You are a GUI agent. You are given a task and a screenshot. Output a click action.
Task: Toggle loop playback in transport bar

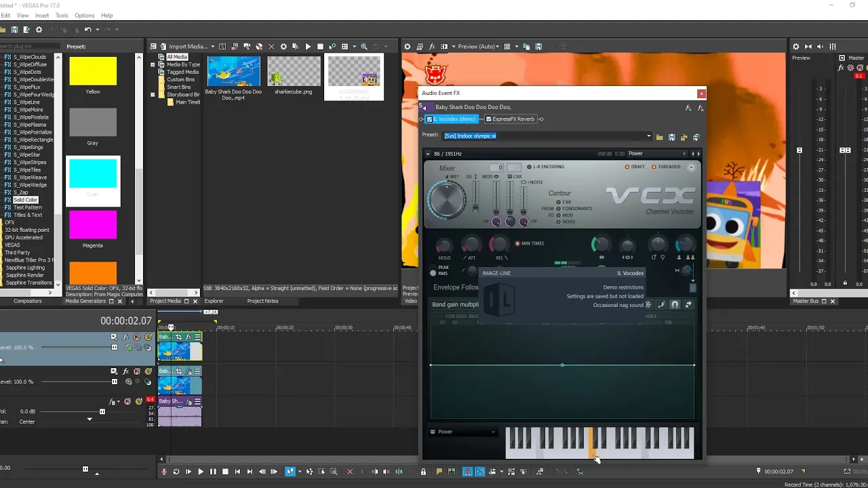pos(176,472)
